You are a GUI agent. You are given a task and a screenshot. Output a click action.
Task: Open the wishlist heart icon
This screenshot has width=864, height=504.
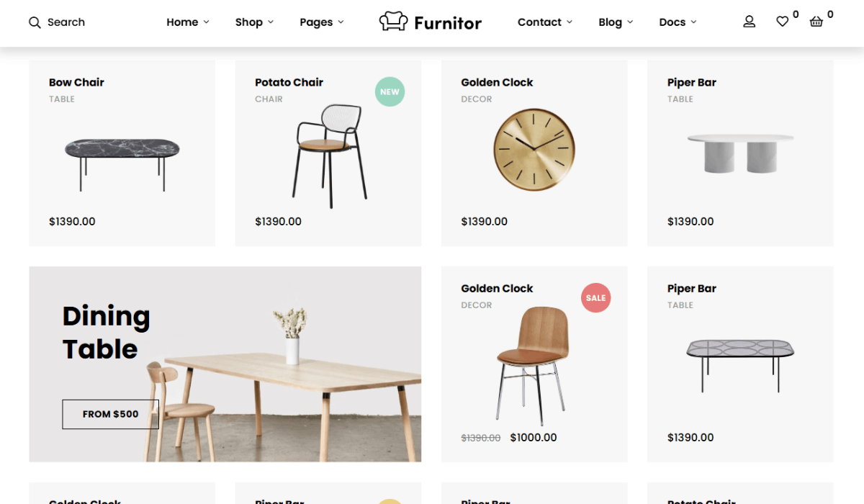(782, 22)
